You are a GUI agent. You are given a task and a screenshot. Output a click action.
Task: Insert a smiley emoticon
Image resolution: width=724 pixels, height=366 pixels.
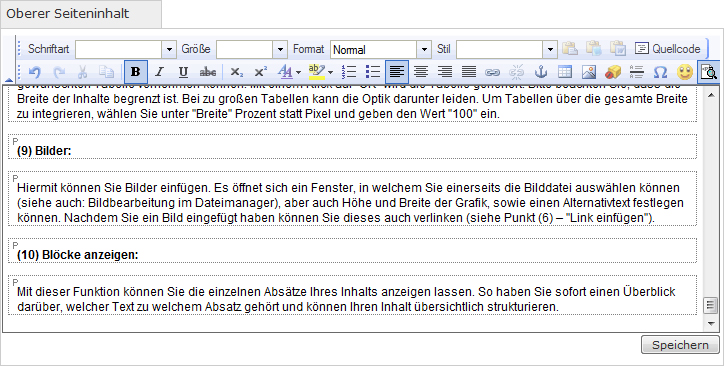click(x=685, y=72)
